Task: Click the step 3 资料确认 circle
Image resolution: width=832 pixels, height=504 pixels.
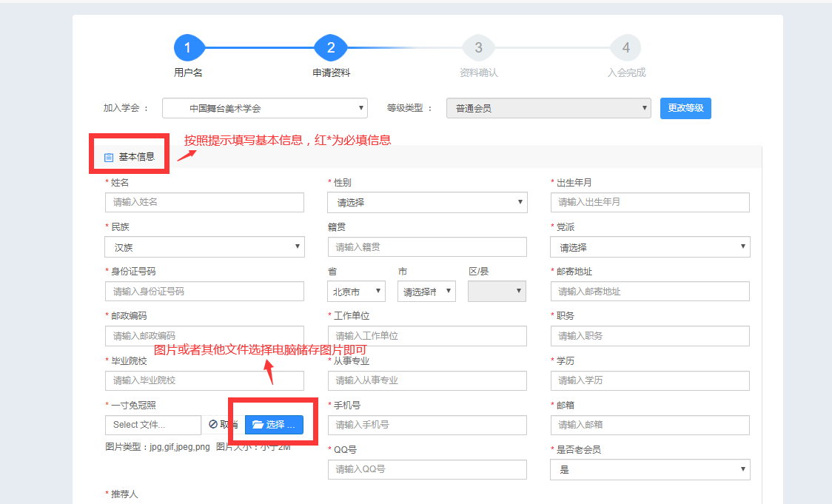Action: click(478, 48)
